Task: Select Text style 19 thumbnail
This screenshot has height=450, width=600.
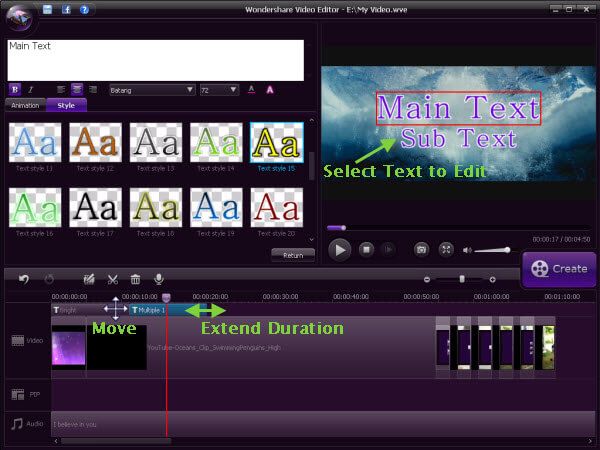Action: pyautogui.click(x=216, y=207)
